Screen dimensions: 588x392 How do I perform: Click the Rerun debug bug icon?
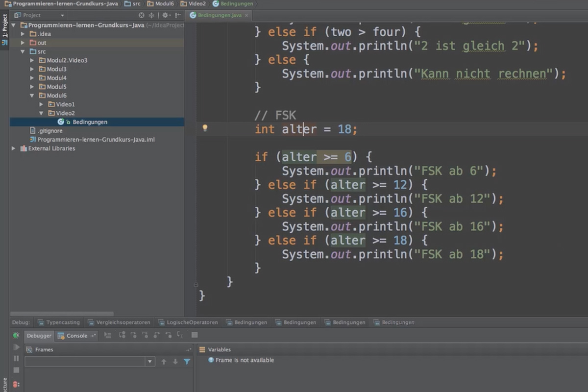[x=16, y=336]
